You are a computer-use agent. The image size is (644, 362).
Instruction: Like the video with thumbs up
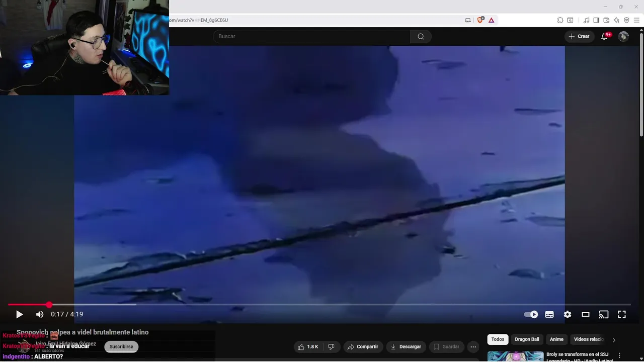pos(307,346)
